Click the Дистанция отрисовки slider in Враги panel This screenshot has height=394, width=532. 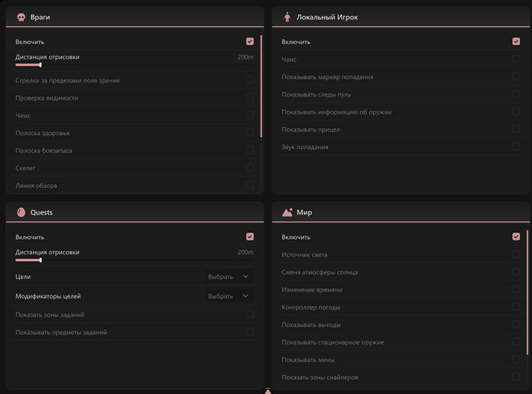(x=28, y=64)
